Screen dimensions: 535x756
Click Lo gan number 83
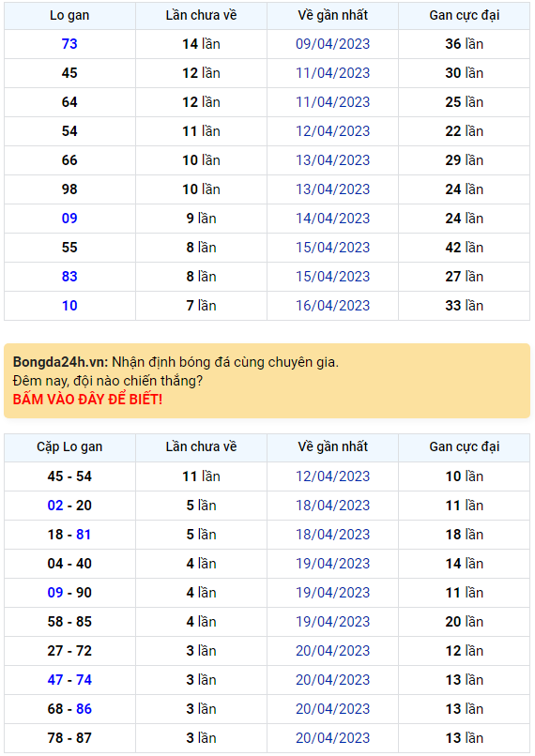[x=69, y=277]
